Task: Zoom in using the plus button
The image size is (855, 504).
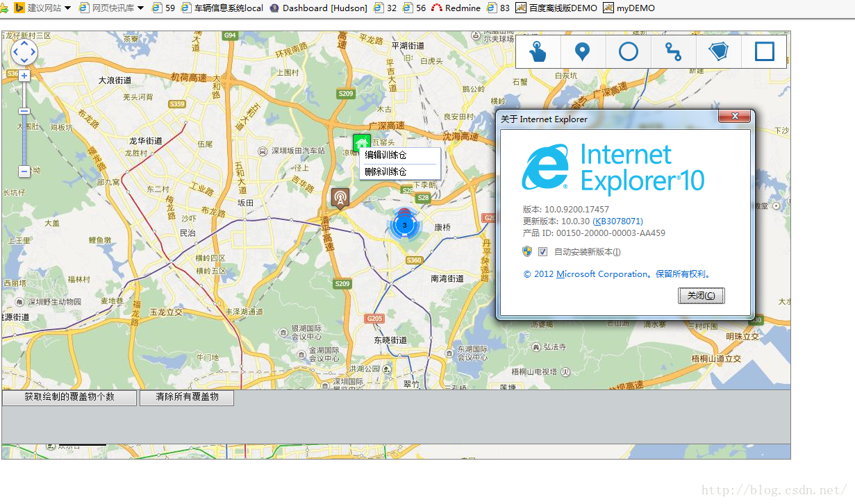Action: pyautogui.click(x=24, y=76)
